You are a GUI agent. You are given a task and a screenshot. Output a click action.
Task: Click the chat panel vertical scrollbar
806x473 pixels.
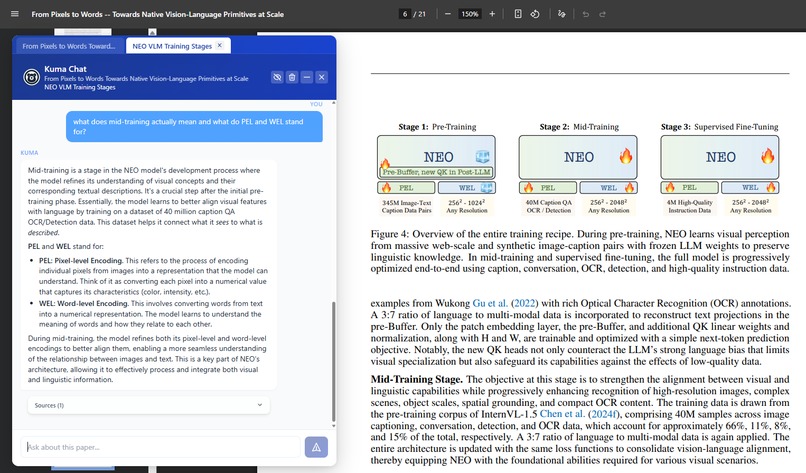point(334,360)
